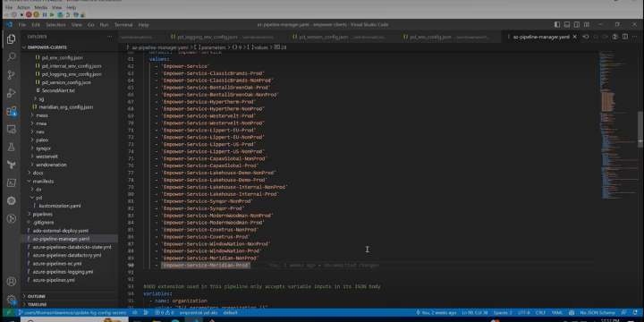Open the Explorer view in activity bar
The image size is (644, 322).
tap(11, 39)
